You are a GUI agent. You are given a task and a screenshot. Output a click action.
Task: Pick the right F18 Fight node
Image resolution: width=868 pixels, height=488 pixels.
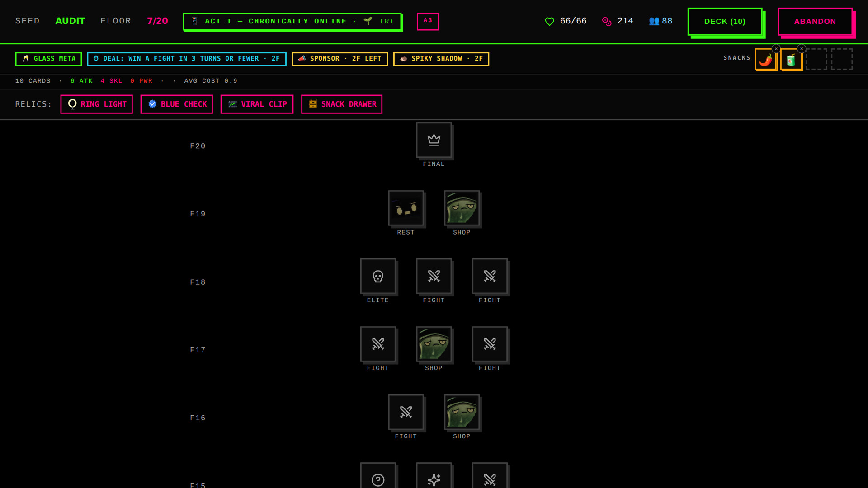pos(490,276)
